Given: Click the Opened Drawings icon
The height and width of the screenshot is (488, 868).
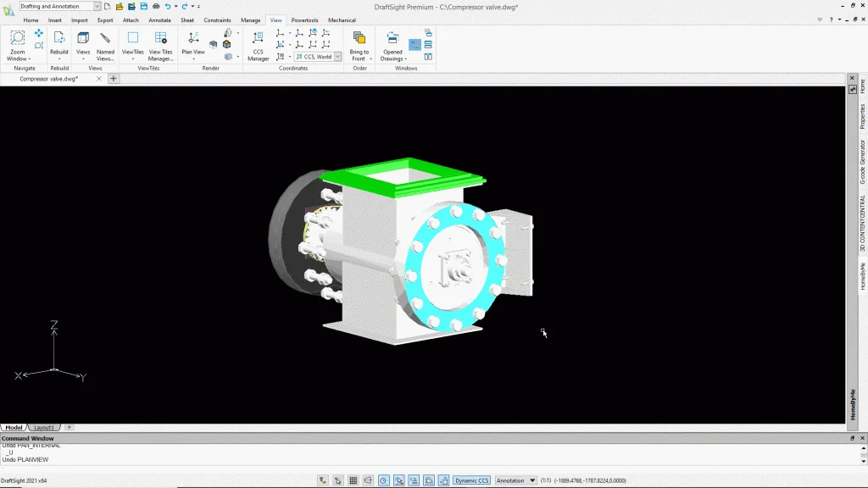Looking at the screenshot, I should tap(392, 38).
